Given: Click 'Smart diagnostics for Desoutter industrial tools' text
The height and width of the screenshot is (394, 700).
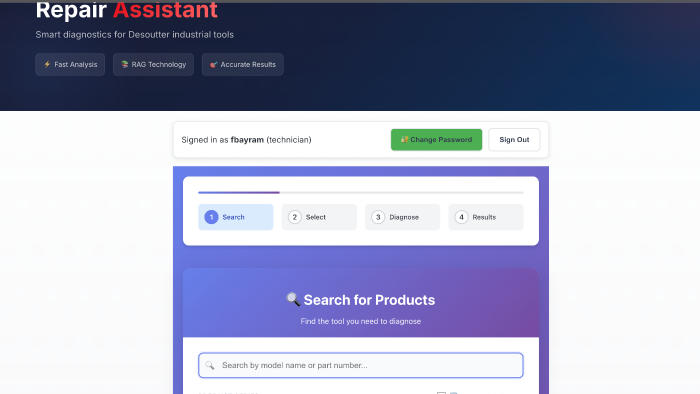Looking at the screenshot, I should click(x=134, y=35).
